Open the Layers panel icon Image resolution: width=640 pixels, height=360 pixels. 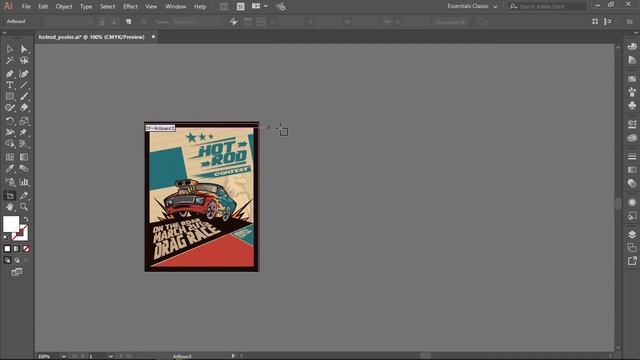[x=632, y=234]
